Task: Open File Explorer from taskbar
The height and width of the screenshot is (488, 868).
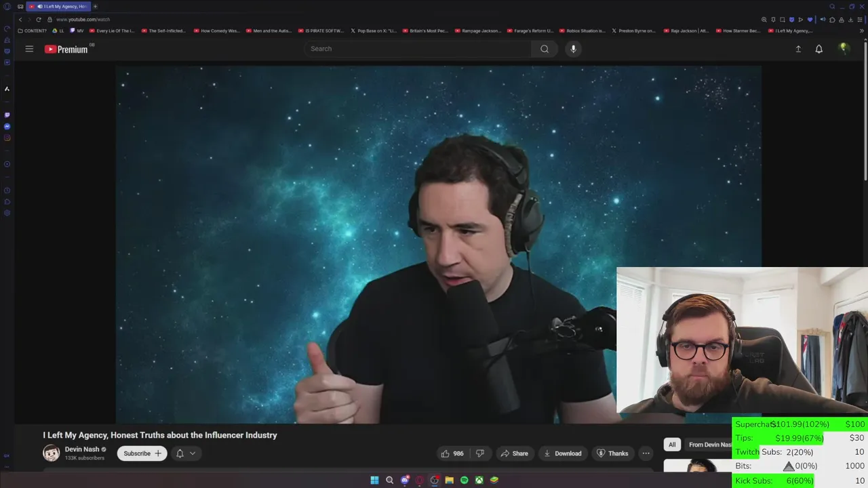Action: (x=449, y=480)
